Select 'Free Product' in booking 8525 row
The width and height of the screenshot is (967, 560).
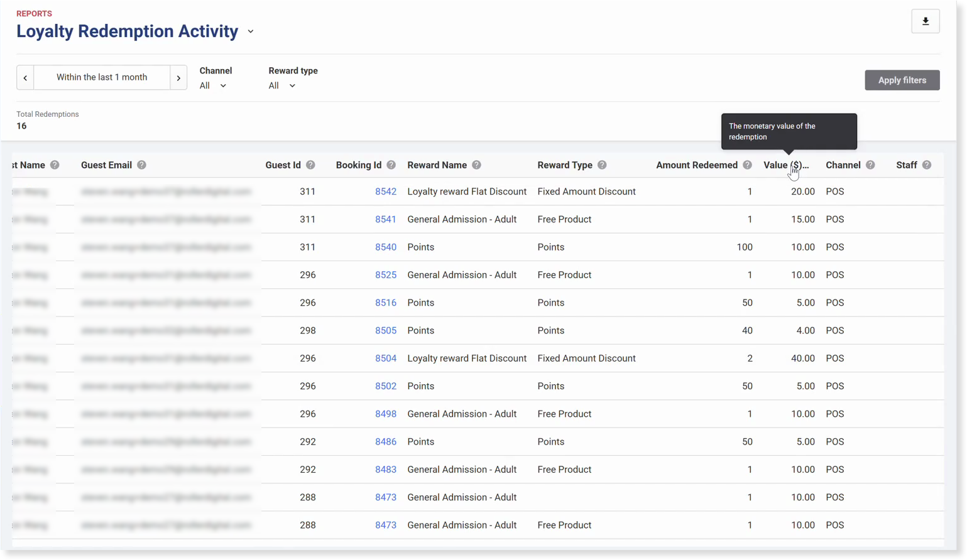click(x=564, y=275)
